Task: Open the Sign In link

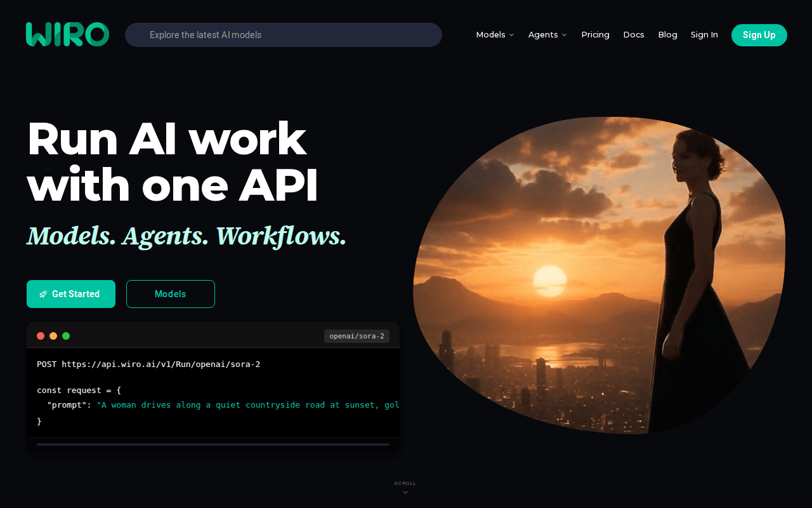Action: pos(704,35)
